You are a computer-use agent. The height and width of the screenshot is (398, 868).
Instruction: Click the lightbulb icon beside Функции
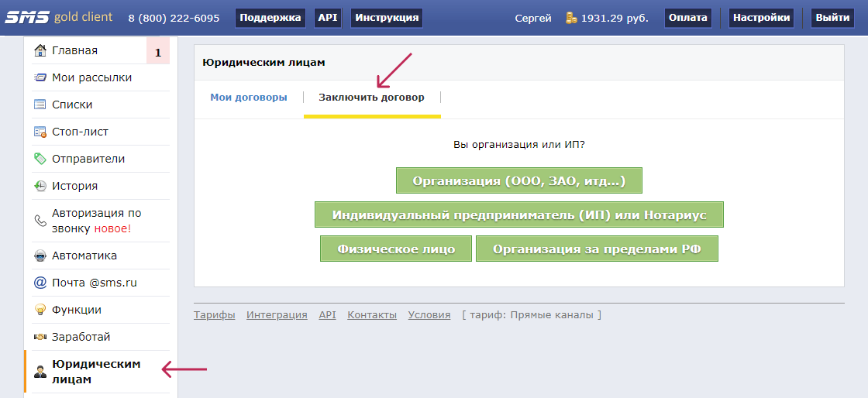(40, 310)
